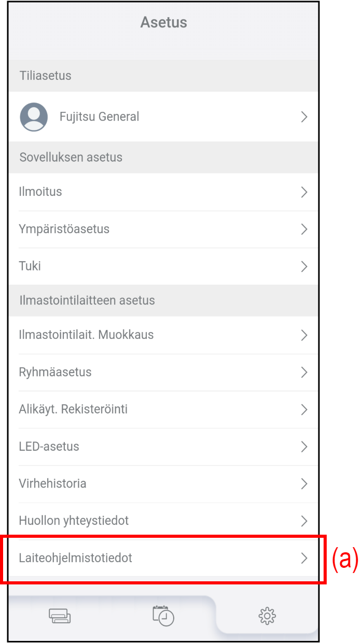Expand the Ilmoitus row chevron
The width and height of the screenshot is (363, 644).
[304, 192]
